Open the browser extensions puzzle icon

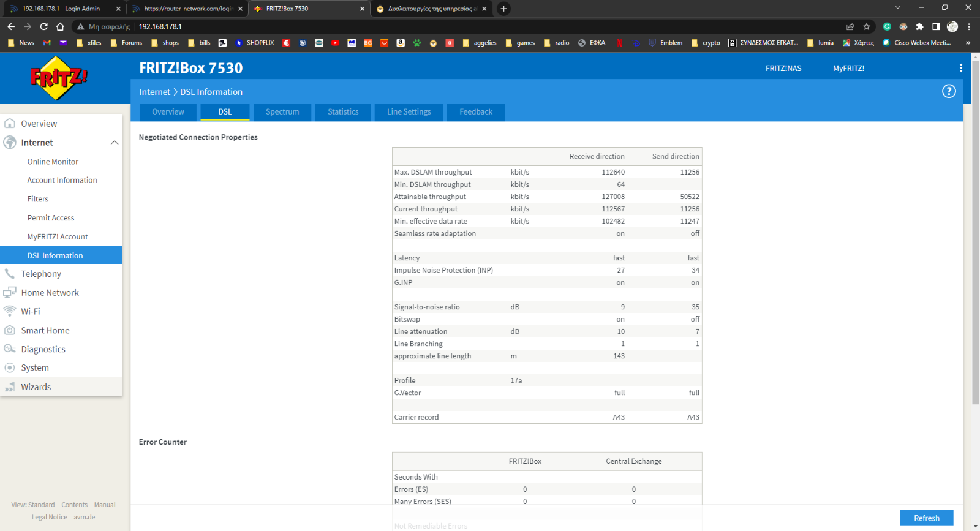tap(919, 26)
